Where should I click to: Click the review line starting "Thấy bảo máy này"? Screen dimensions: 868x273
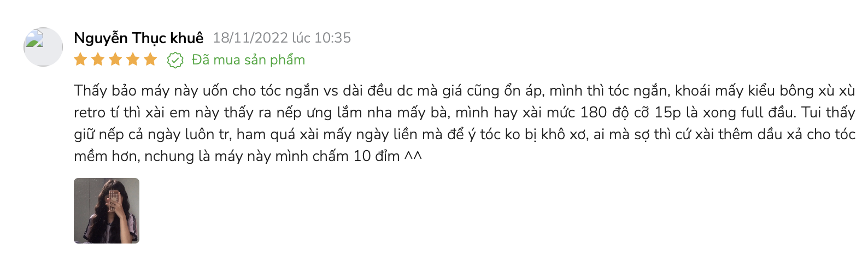tap(465, 91)
